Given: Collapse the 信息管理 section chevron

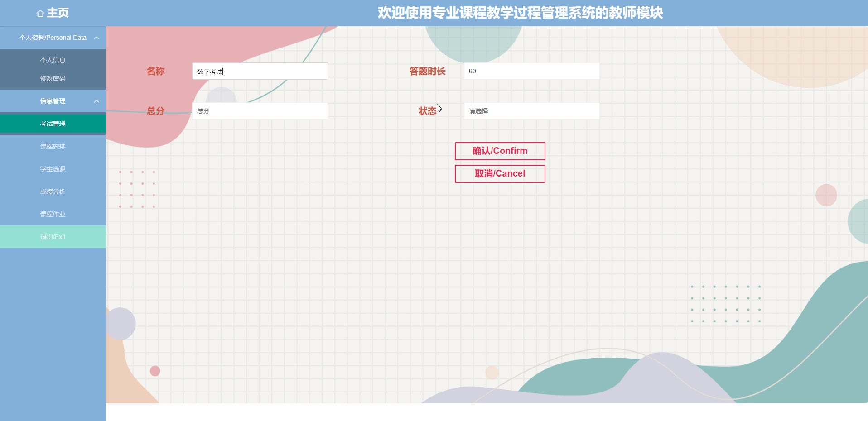Looking at the screenshot, I should (96, 101).
